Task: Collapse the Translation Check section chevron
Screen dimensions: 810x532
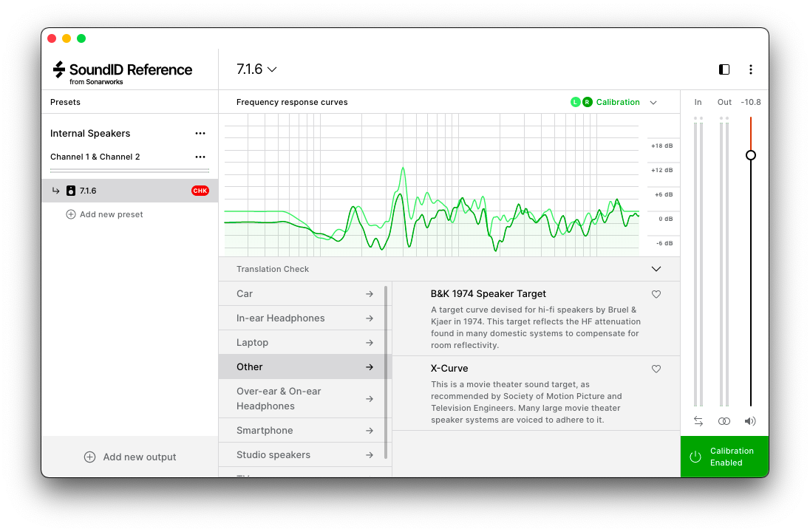Action: (x=656, y=269)
